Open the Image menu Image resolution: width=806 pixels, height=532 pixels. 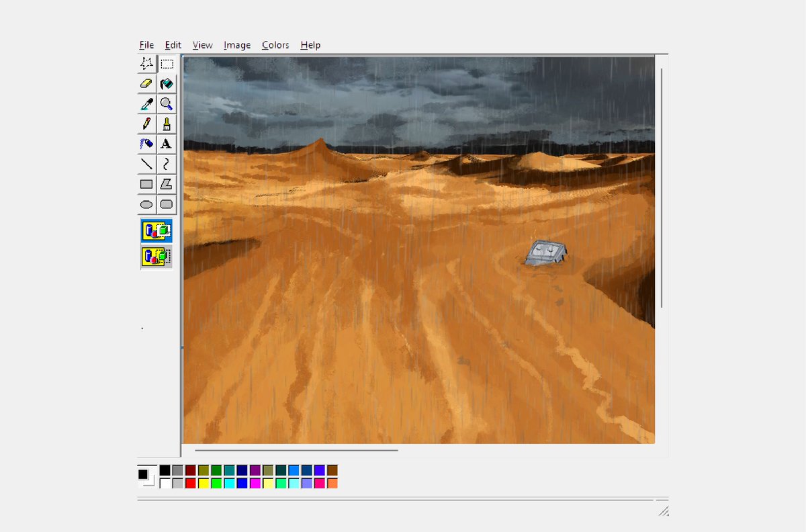click(237, 45)
